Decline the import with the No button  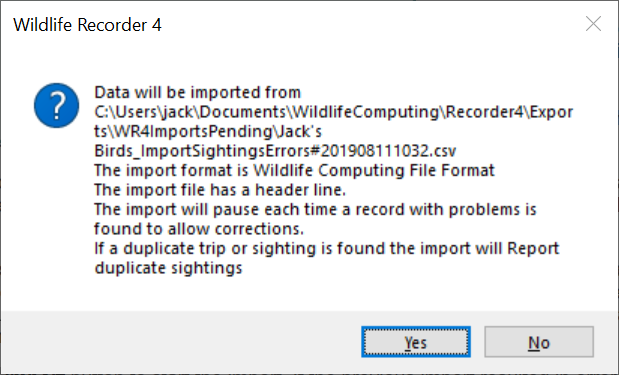click(x=539, y=342)
